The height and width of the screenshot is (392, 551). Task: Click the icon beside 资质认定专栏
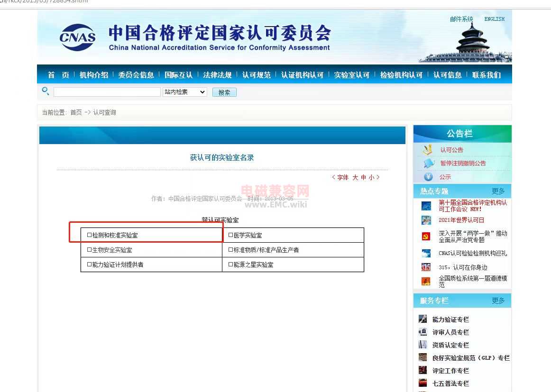pyautogui.click(x=423, y=345)
